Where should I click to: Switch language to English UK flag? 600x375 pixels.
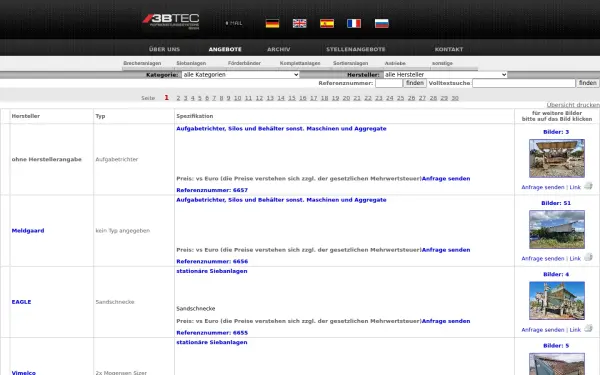tap(300, 24)
